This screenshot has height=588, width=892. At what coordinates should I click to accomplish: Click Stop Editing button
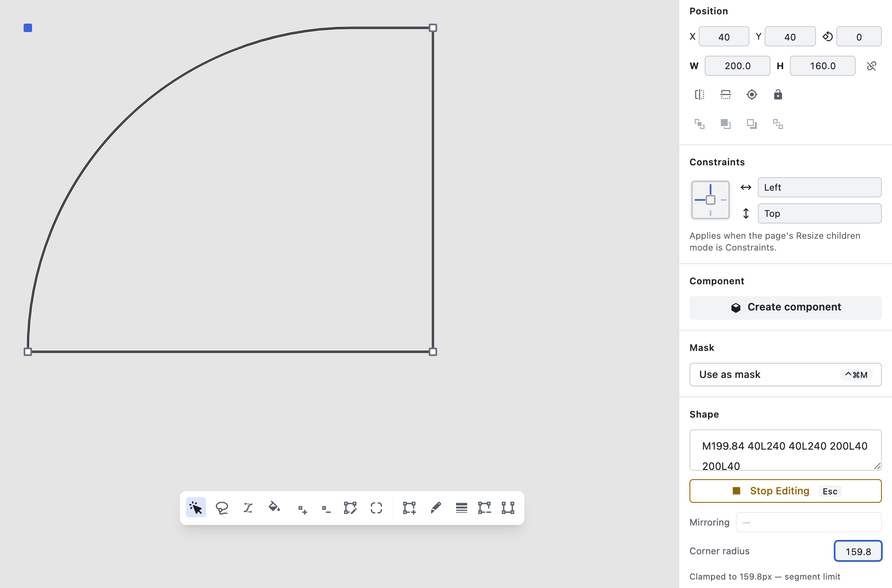785,491
